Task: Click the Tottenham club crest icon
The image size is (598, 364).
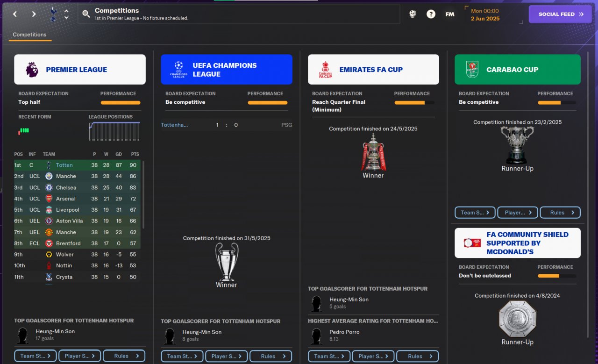Action: pyautogui.click(x=53, y=14)
